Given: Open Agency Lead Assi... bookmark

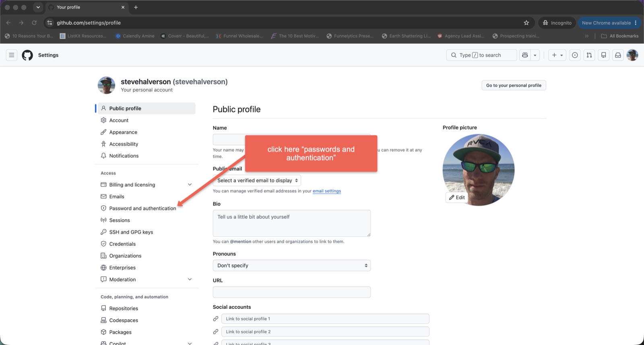Looking at the screenshot, I should tap(461, 36).
